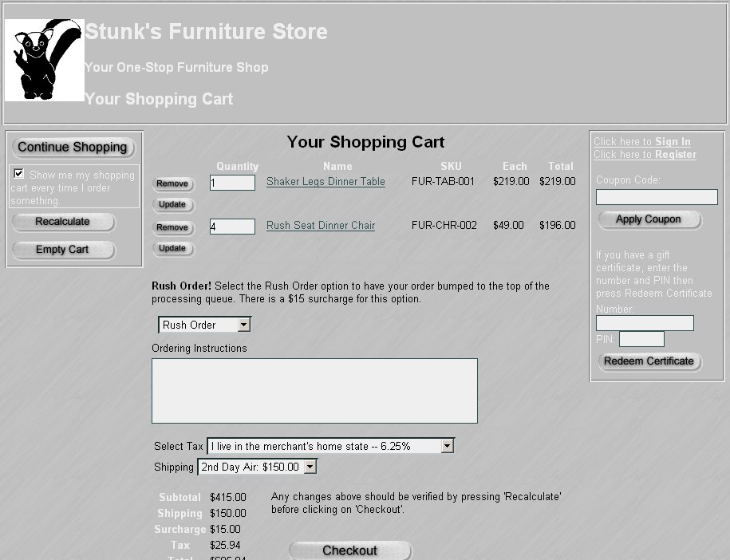
Task: Empty the shopping cart
Action: click(x=63, y=250)
